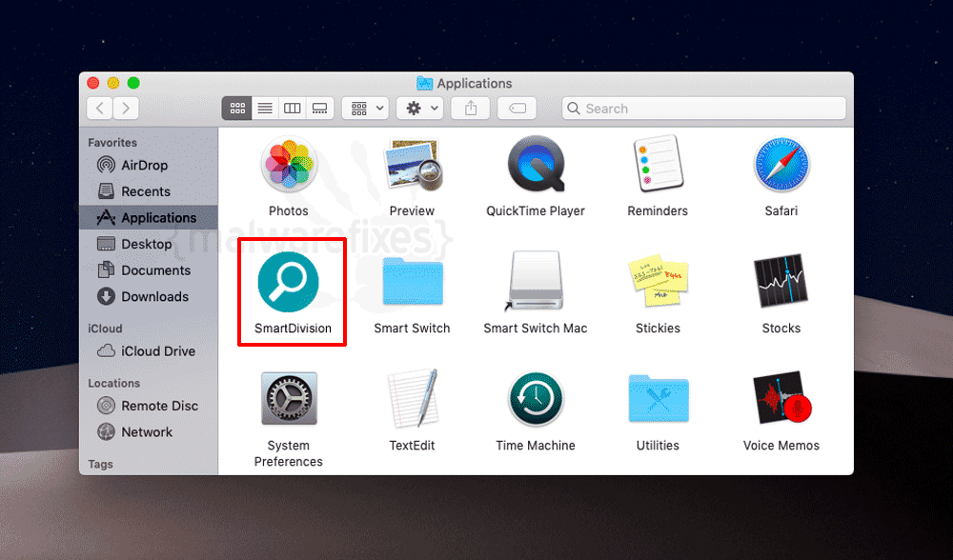
Task: Click the Smart Switch Mac drive icon
Action: click(535, 281)
